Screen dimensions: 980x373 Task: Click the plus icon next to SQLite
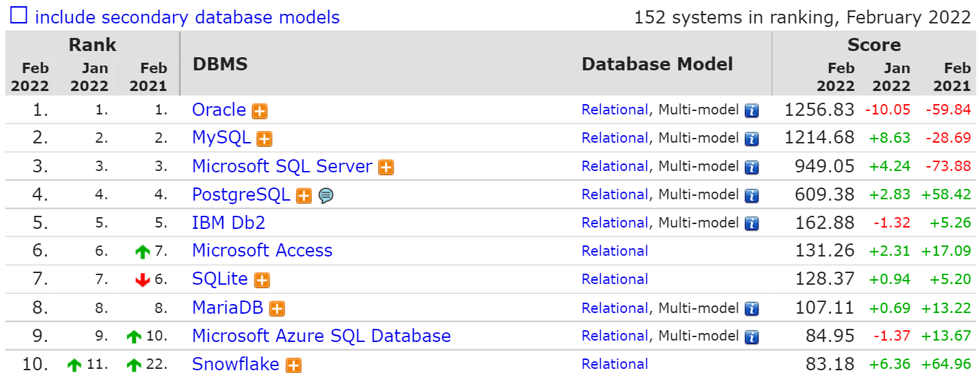click(261, 280)
